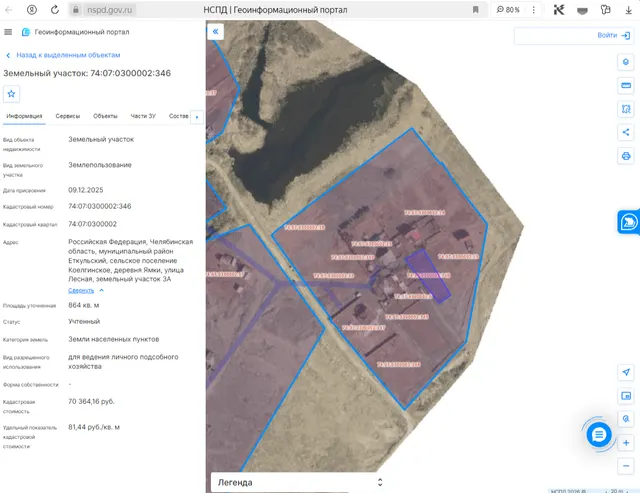Viewport: 640px width, 493px height.
Task: Switch to the Сервисы tab
Action: [x=68, y=116]
